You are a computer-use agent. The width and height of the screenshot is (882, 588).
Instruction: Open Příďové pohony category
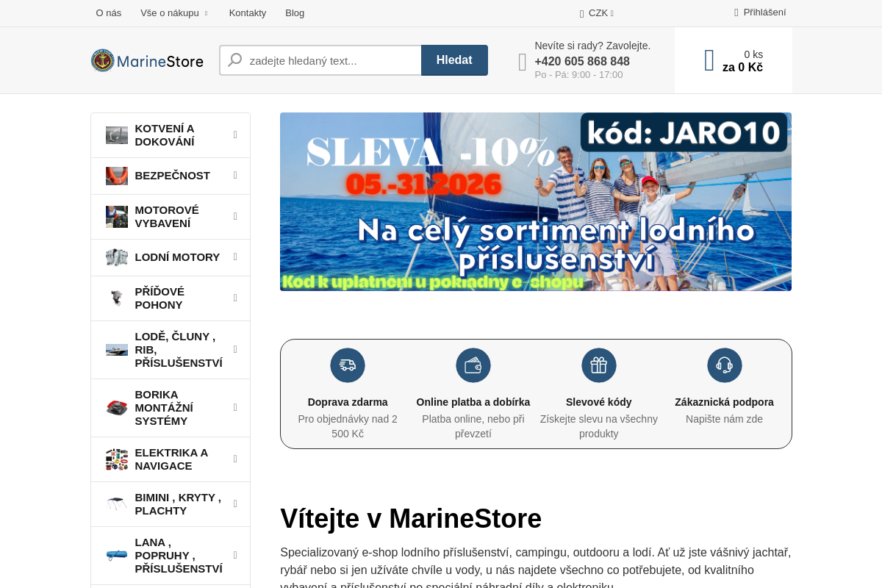[171, 298]
